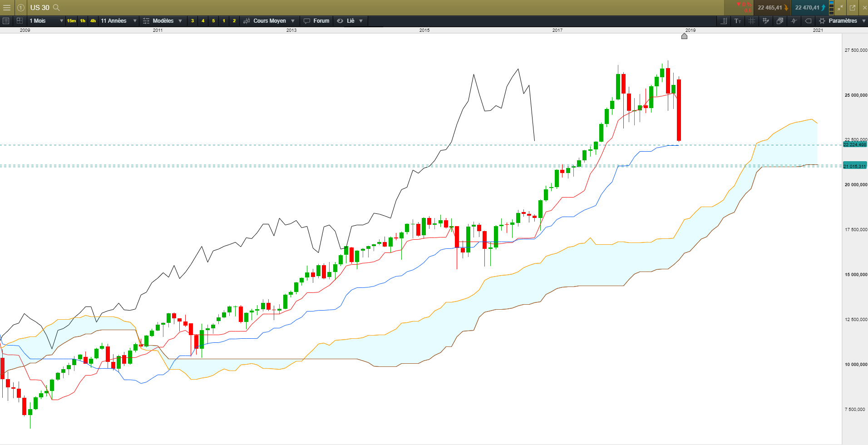Switch to the 4h timeframe
Image resolution: width=868 pixels, height=445 pixels.
[93, 21]
